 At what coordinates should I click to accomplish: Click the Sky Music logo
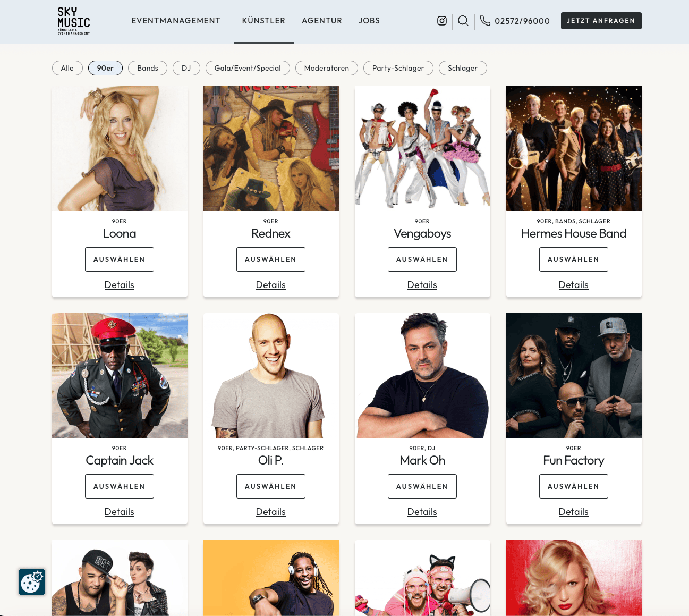pos(74,21)
